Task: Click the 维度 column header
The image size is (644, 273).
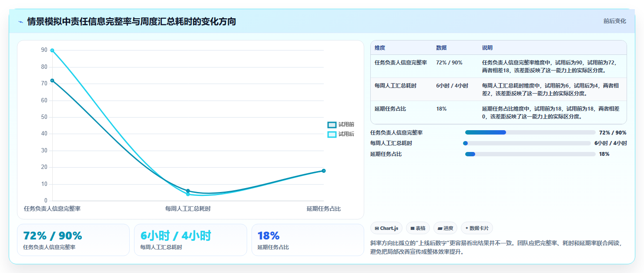Action: [x=380, y=48]
